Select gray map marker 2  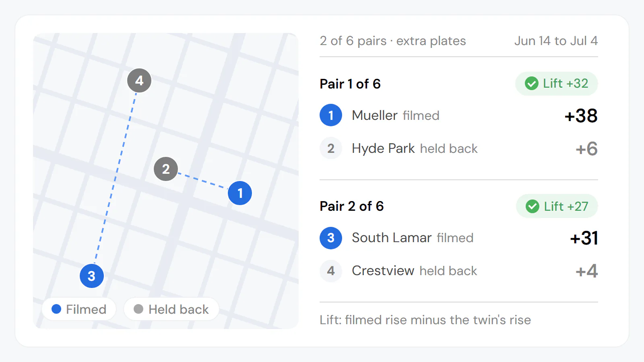coord(166,169)
